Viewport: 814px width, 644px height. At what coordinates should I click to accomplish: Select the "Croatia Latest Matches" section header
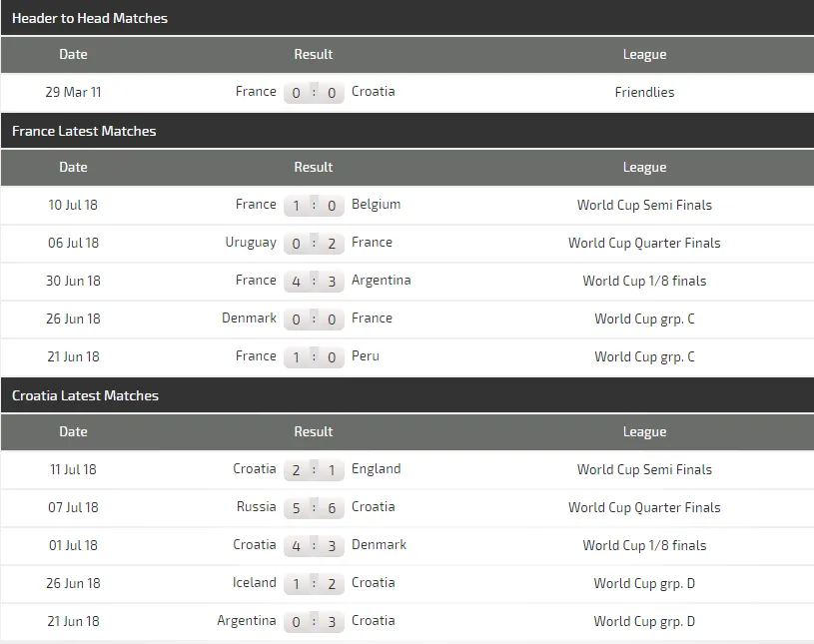(x=85, y=395)
